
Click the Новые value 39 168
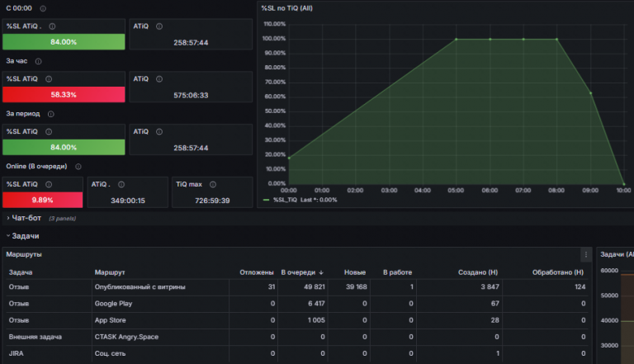tap(357, 286)
